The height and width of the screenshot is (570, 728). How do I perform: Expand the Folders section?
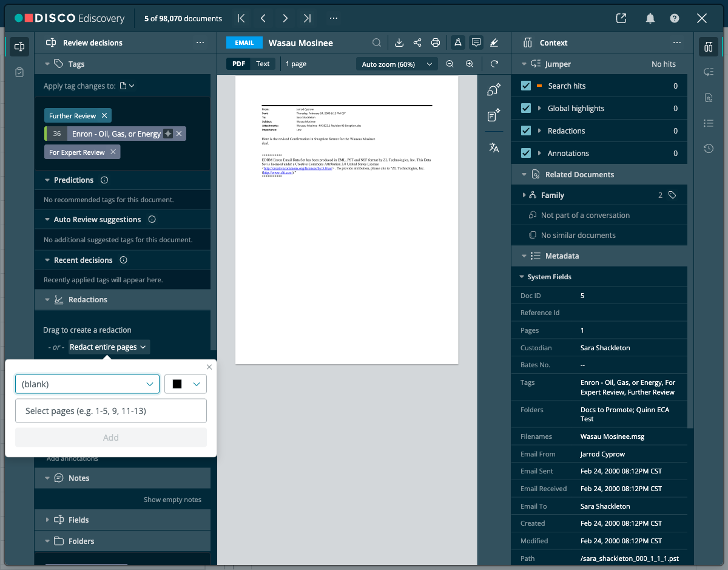pos(47,541)
